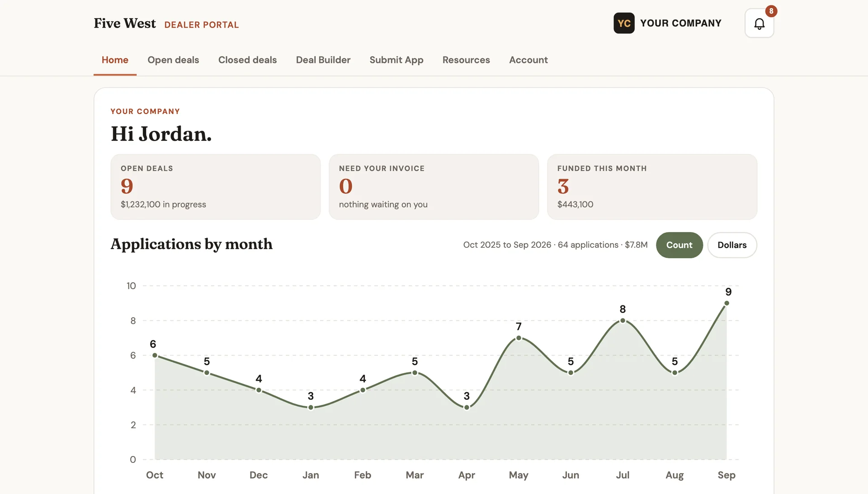The height and width of the screenshot is (494, 868).
Task: Open the Open deals tab
Action: (173, 60)
